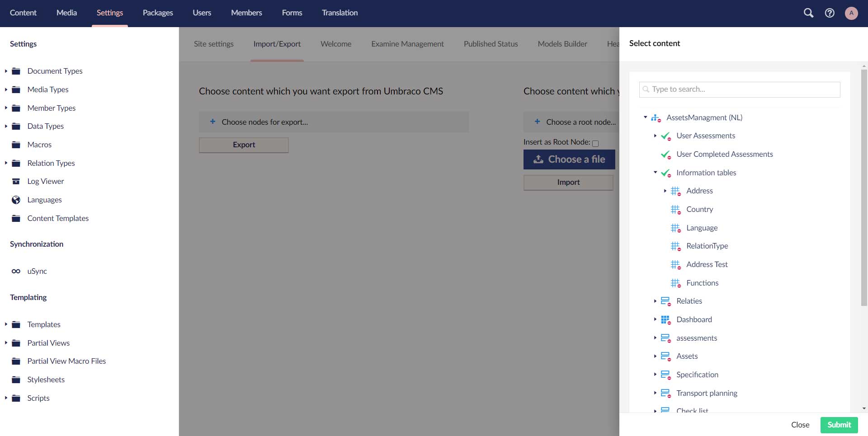Click the Import button
The image size is (868, 436).
568,183
